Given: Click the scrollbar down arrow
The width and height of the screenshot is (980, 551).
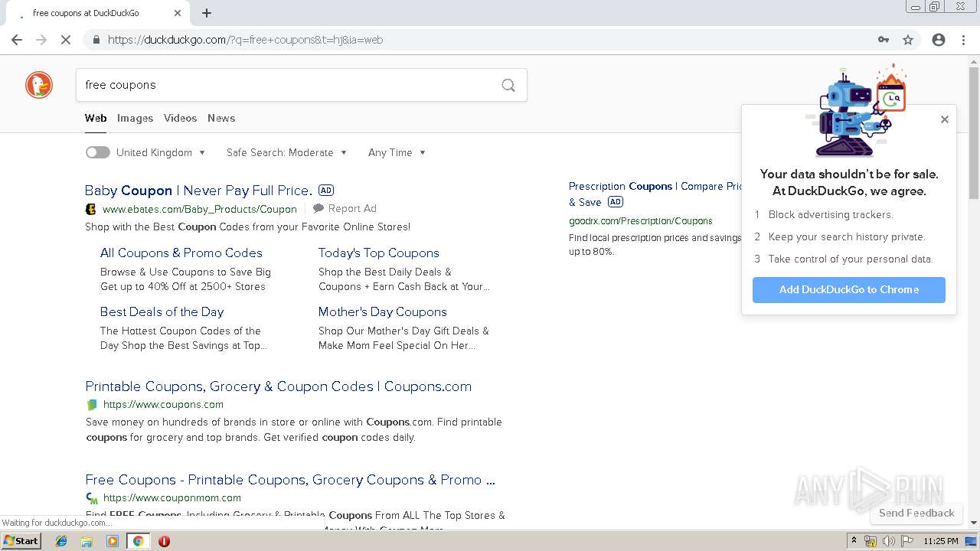Looking at the screenshot, I should coord(974,523).
